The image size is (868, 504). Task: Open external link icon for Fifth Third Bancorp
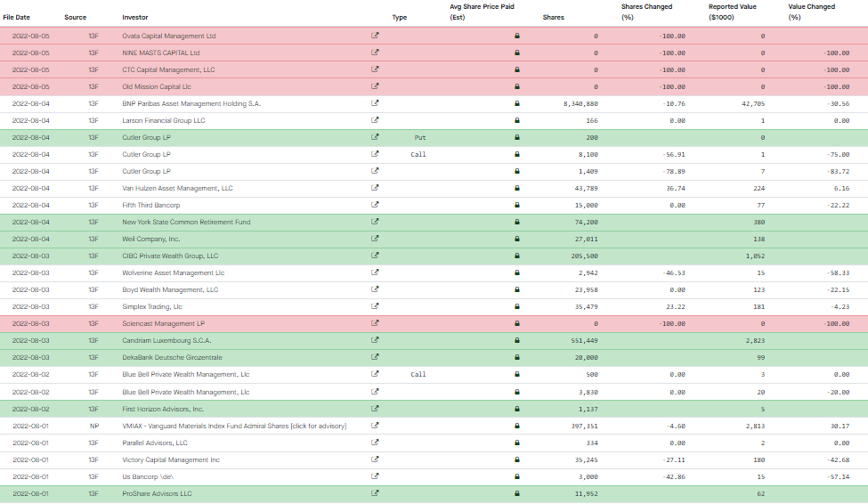point(375,205)
